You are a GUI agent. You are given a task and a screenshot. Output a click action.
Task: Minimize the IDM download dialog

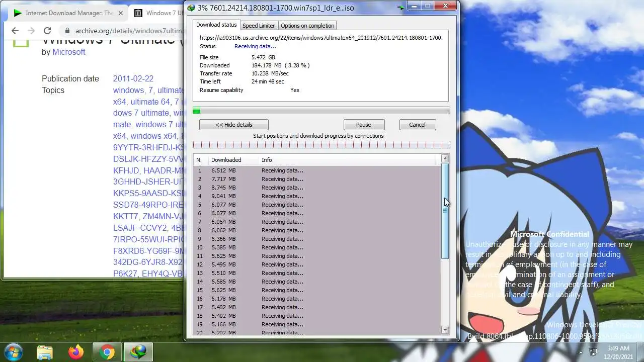pos(414,7)
